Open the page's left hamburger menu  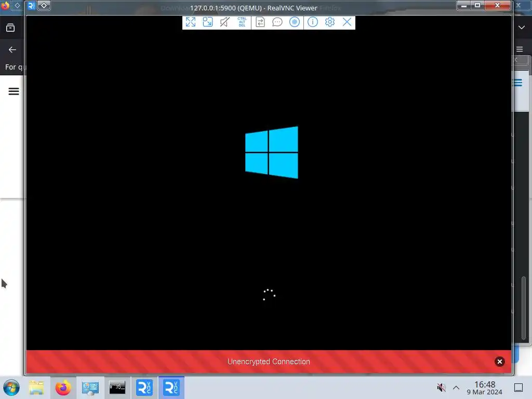pos(14,91)
